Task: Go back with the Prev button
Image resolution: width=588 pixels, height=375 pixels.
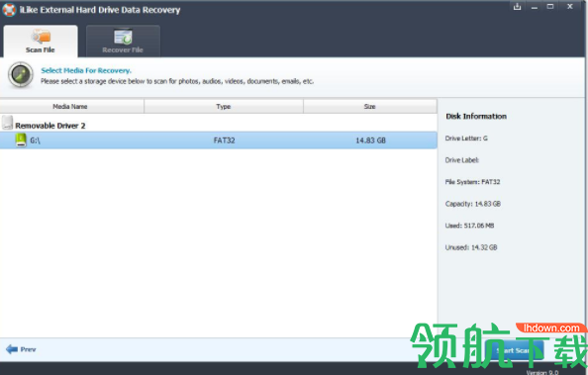Action: [x=21, y=349]
